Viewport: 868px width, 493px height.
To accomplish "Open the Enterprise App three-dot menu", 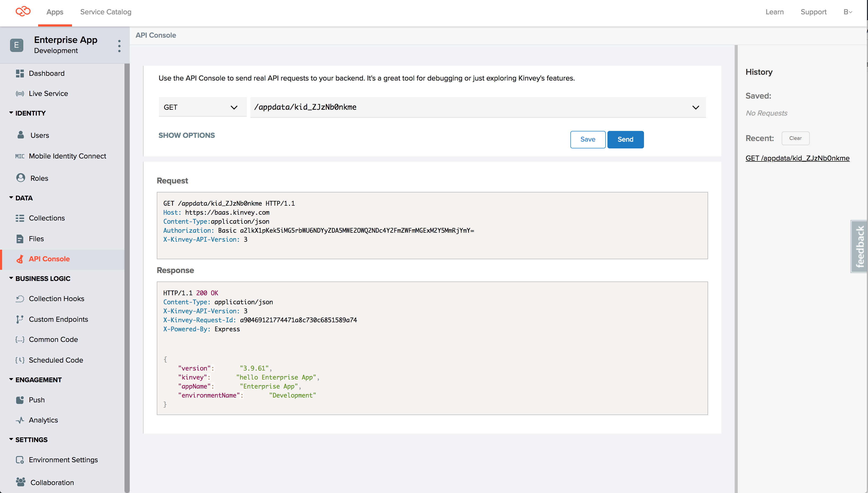I will pos(119,46).
